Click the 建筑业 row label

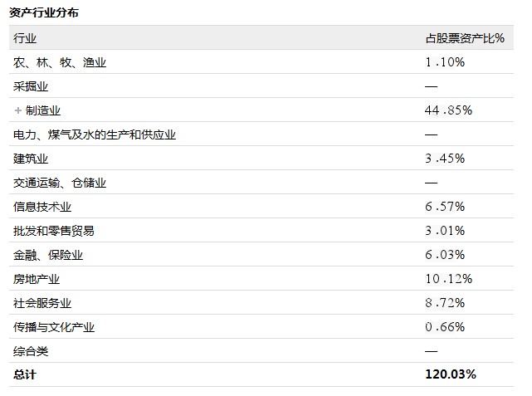[32, 159]
